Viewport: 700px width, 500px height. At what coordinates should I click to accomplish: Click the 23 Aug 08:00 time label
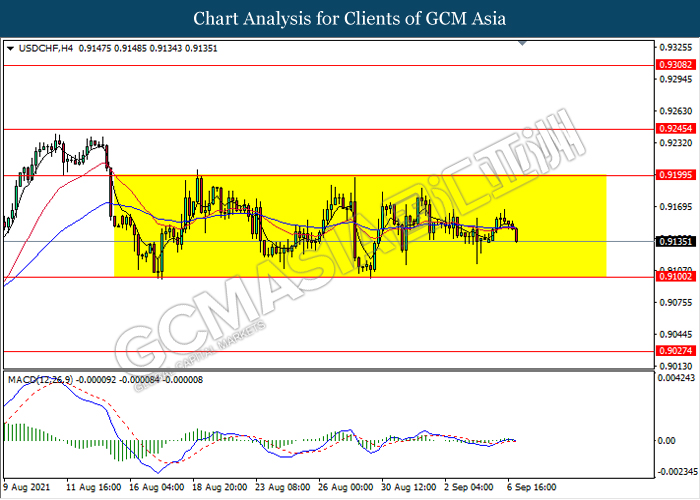(283, 487)
